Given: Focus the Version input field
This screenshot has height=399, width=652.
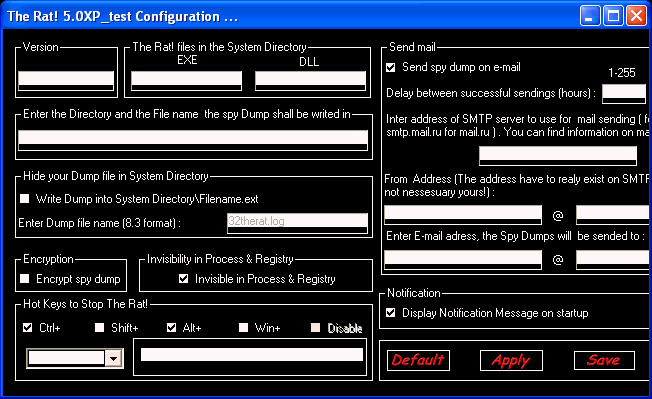Looking at the screenshot, I should point(66,81).
